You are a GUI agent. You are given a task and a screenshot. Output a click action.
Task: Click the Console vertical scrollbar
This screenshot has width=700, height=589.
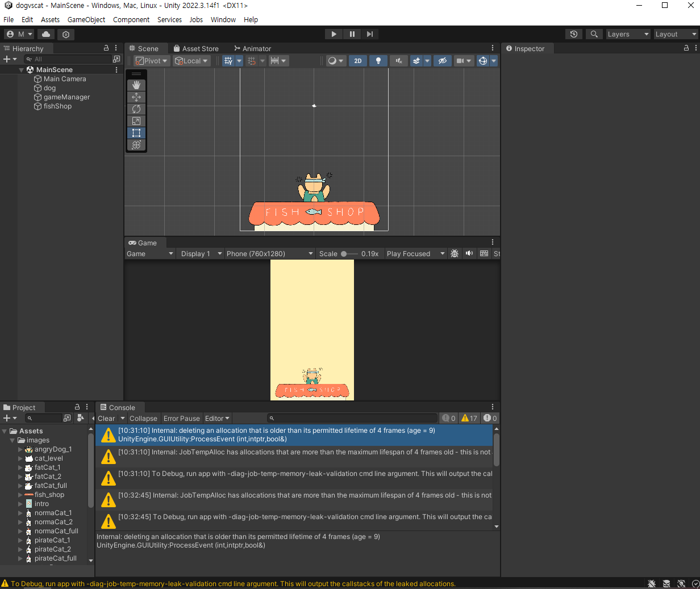tap(496, 450)
